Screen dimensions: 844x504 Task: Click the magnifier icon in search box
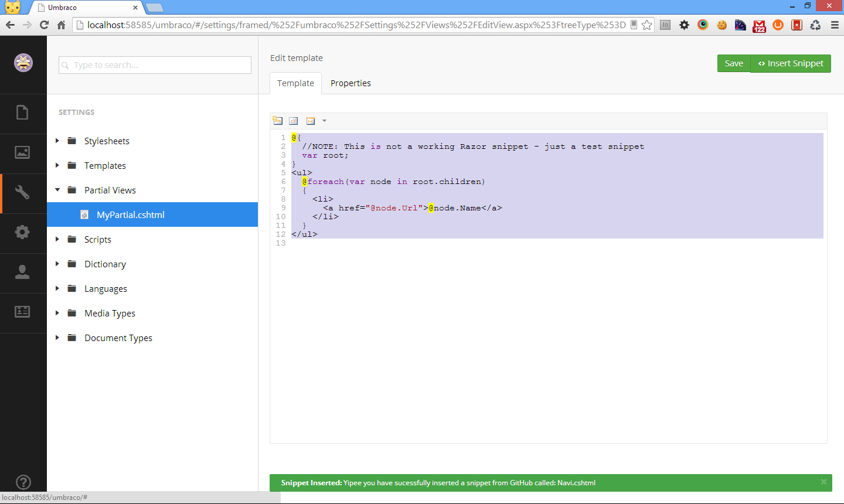point(65,65)
